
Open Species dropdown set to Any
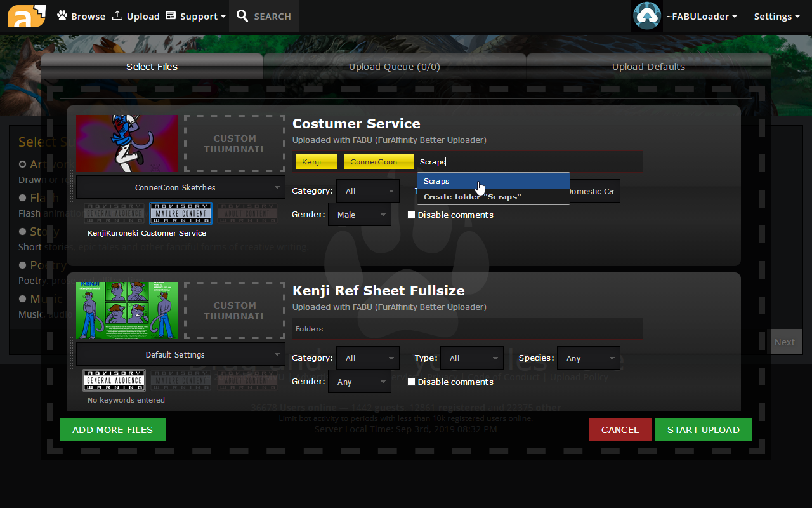[x=589, y=358]
